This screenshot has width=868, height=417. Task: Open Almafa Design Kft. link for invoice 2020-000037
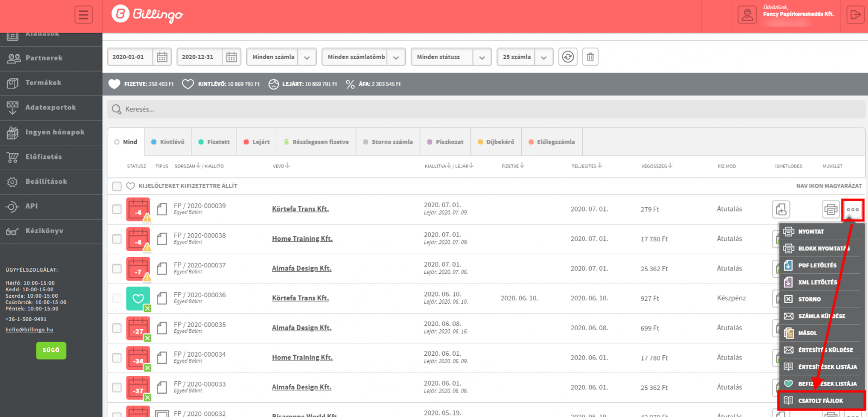[x=302, y=268]
